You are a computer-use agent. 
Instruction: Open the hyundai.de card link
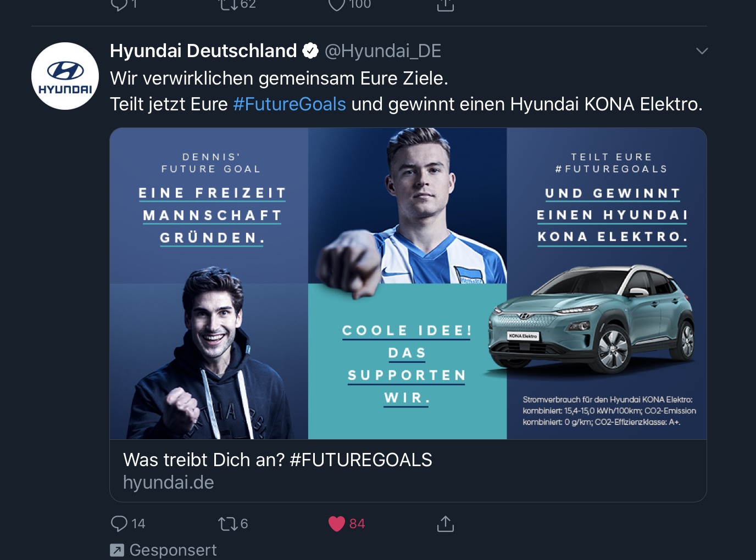[169, 482]
